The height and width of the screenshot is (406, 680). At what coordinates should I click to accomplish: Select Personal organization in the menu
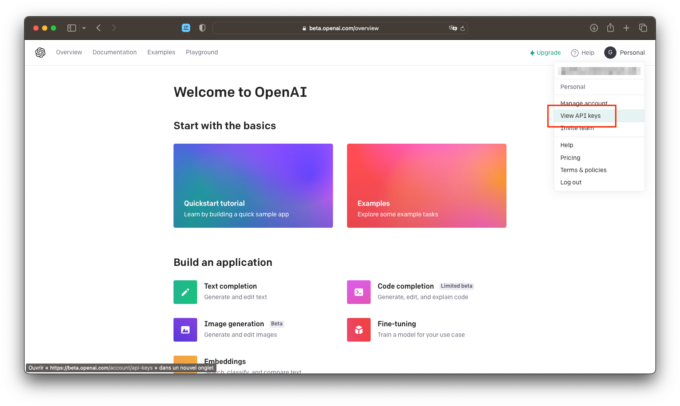point(572,87)
